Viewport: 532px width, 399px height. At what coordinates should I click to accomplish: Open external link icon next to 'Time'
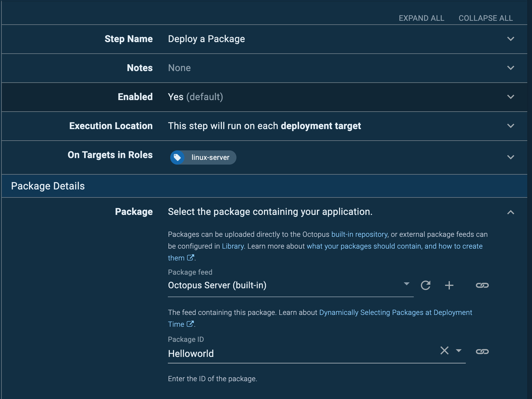point(190,324)
